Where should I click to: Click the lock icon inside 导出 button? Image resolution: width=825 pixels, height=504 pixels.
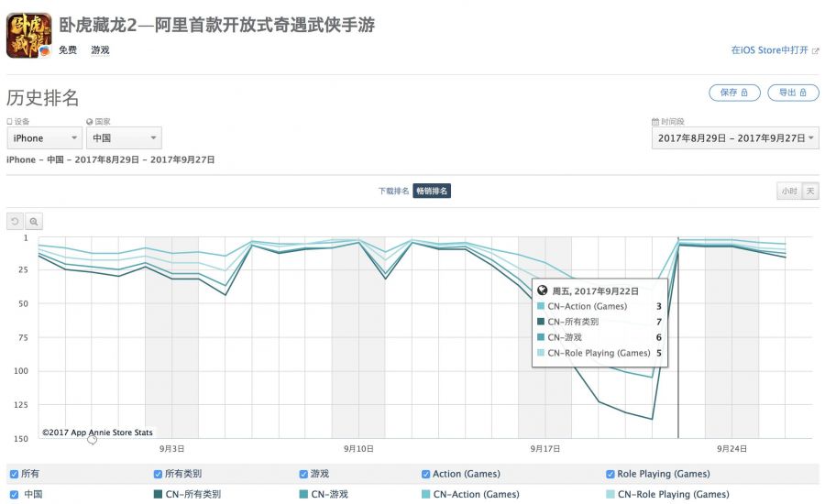coord(803,93)
